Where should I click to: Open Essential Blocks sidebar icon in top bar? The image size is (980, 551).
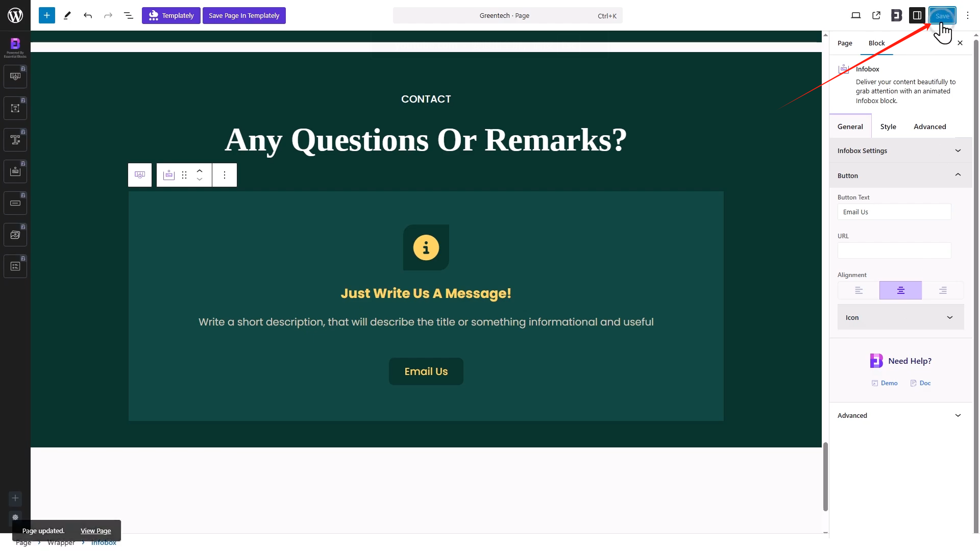point(896,15)
